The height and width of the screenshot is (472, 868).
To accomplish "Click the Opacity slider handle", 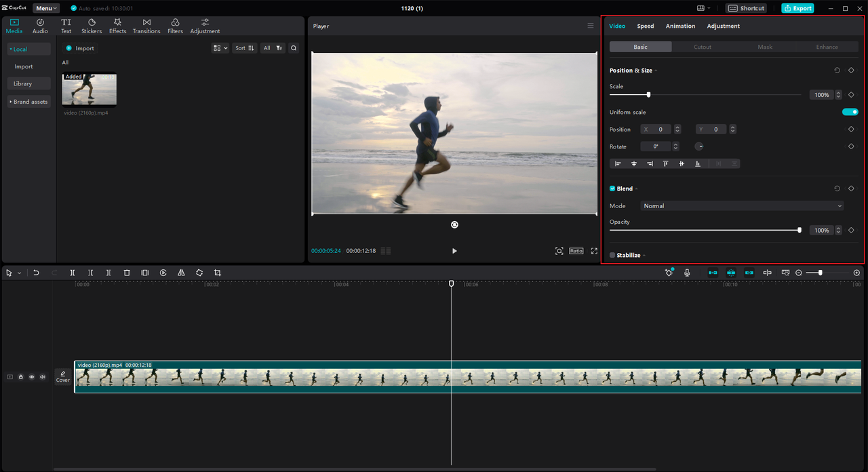I will (800, 231).
